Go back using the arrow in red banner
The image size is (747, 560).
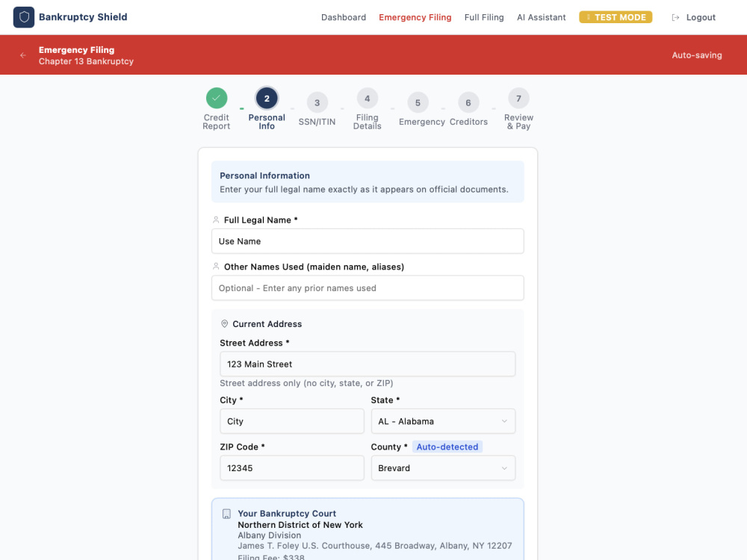(23, 55)
